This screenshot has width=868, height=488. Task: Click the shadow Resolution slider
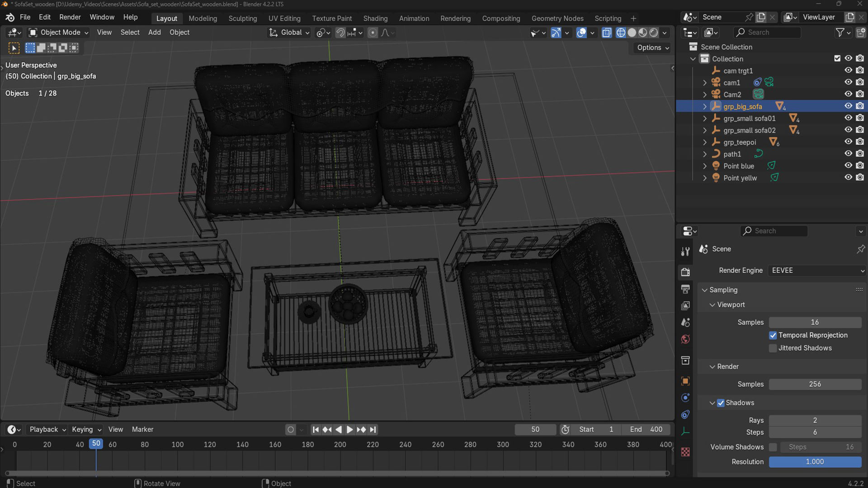pos(815,462)
